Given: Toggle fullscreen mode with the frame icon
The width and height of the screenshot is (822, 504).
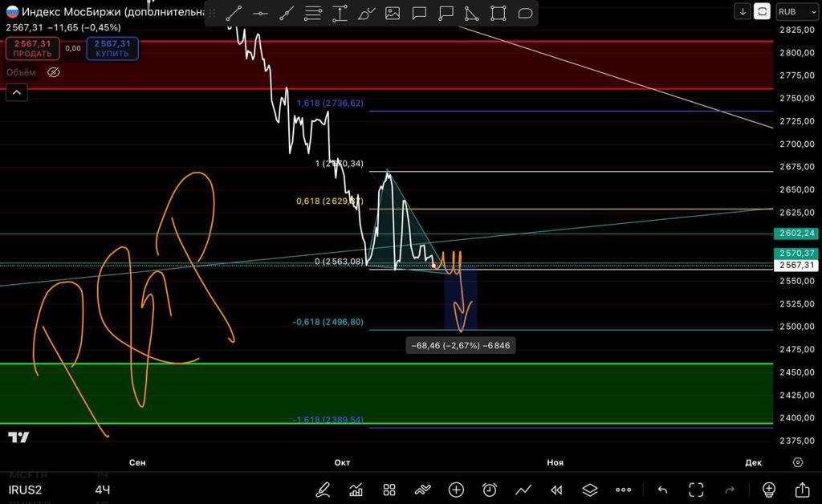Looking at the screenshot, I should point(696,490).
